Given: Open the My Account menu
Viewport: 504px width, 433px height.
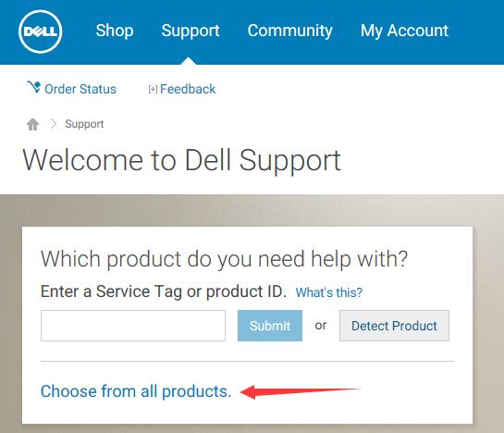Looking at the screenshot, I should pos(404,31).
